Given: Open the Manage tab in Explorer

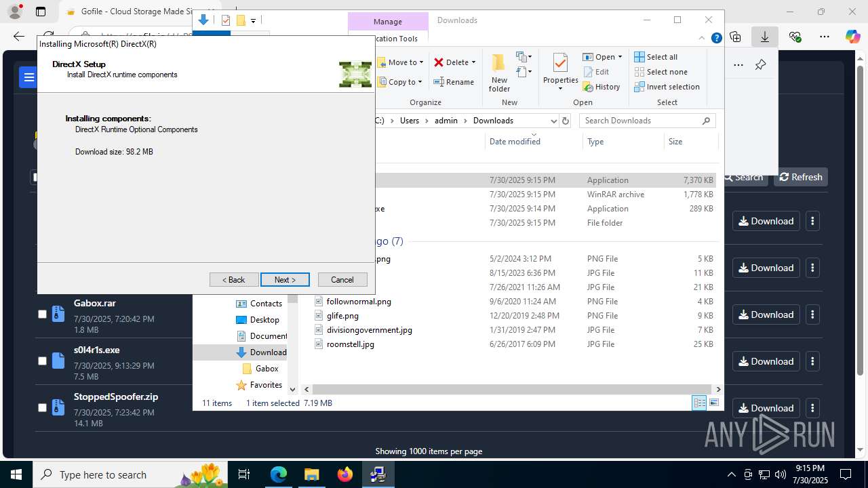Looking at the screenshot, I should click(388, 22).
